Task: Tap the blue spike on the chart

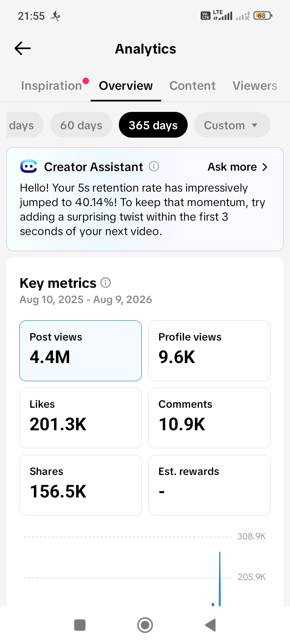Action: tap(220, 579)
